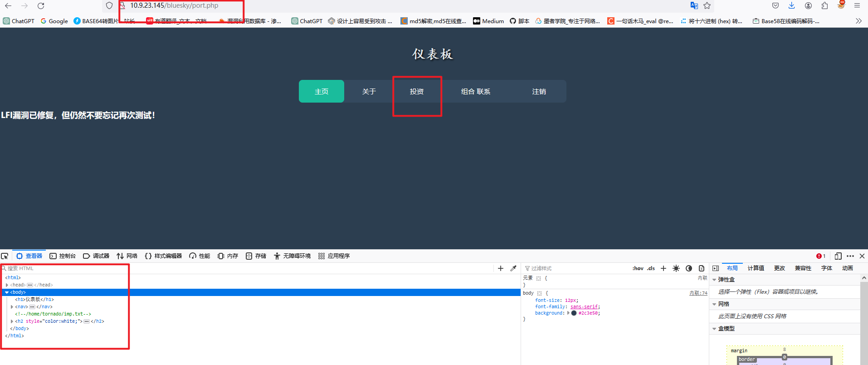This screenshot has height=365, width=868.
Task: Click the #2c3e50 background color swatch
Action: click(574, 313)
